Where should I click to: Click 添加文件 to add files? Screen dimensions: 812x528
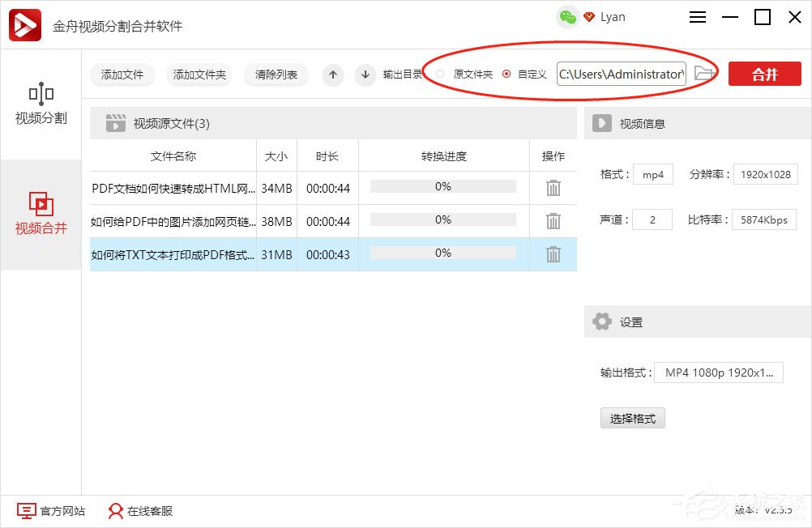click(x=122, y=75)
